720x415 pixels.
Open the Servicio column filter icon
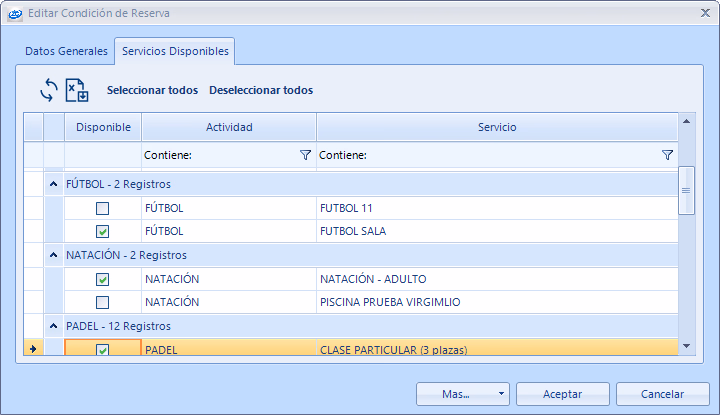click(667, 155)
